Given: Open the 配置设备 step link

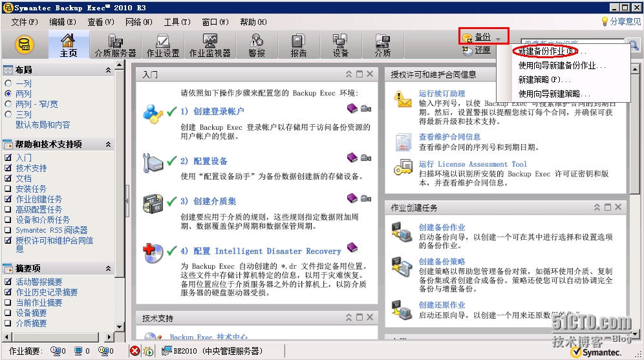Looking at the screenshot, I should coord(204,161).
